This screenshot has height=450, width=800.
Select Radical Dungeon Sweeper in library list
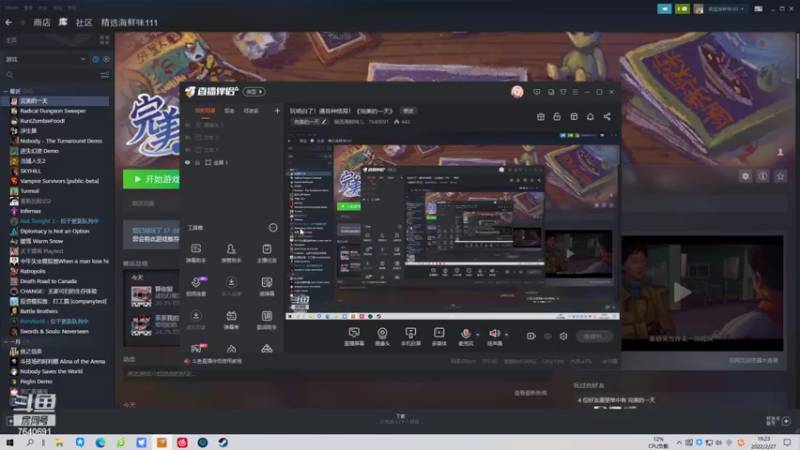(53, 111)
